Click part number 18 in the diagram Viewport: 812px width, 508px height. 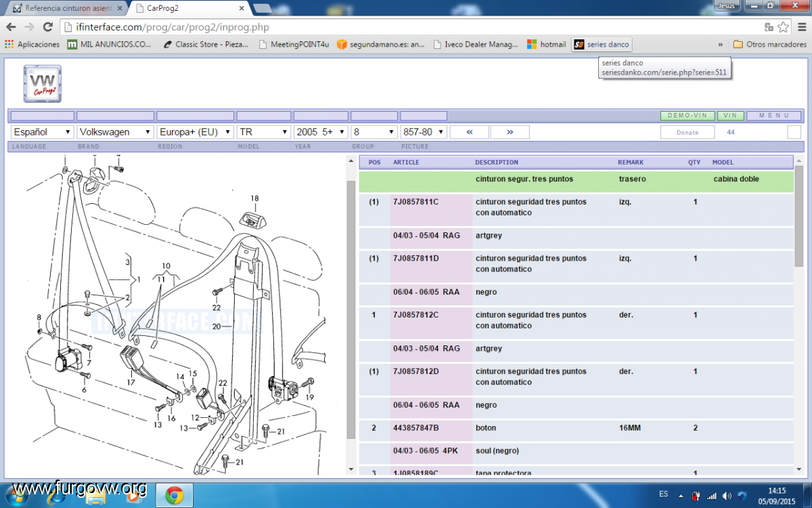(254, 198)
